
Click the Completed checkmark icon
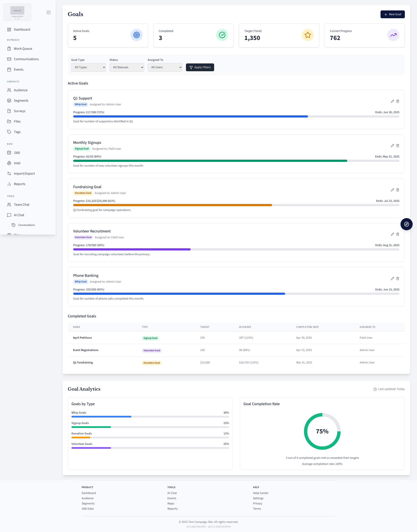coord(222,35)
